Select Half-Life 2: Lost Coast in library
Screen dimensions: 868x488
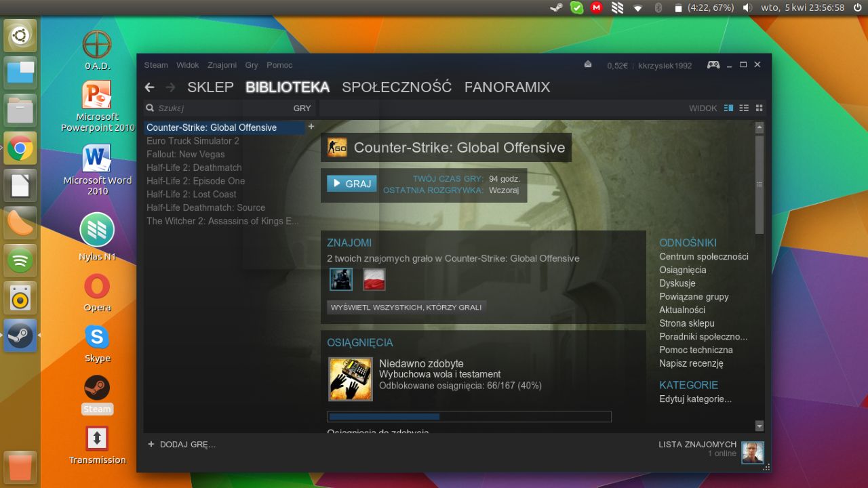click(x=224, y=195)
